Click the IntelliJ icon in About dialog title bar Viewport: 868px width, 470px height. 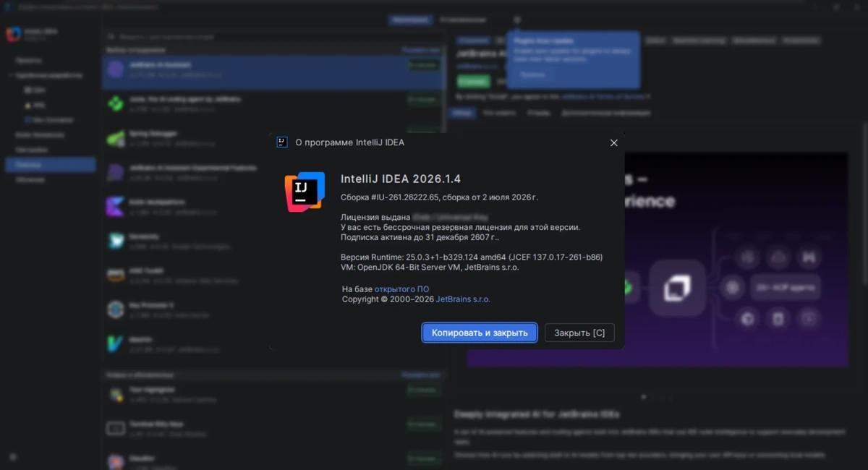282,142
